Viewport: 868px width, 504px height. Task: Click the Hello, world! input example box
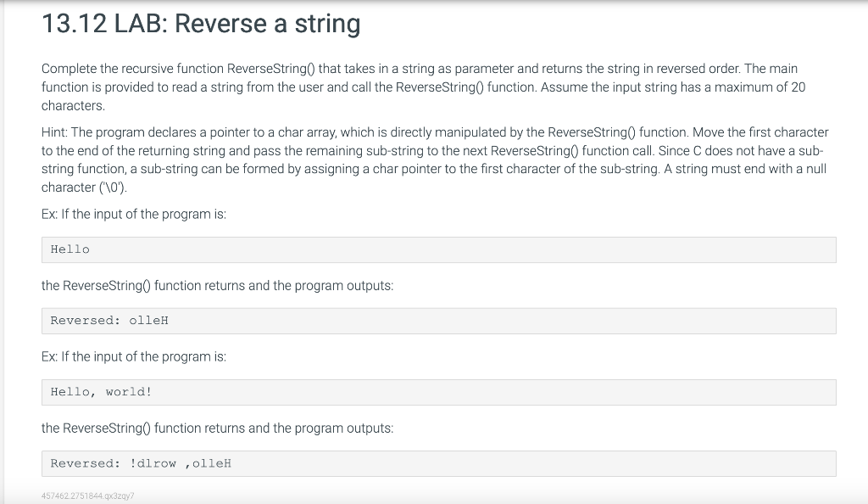tap(438, 392)
